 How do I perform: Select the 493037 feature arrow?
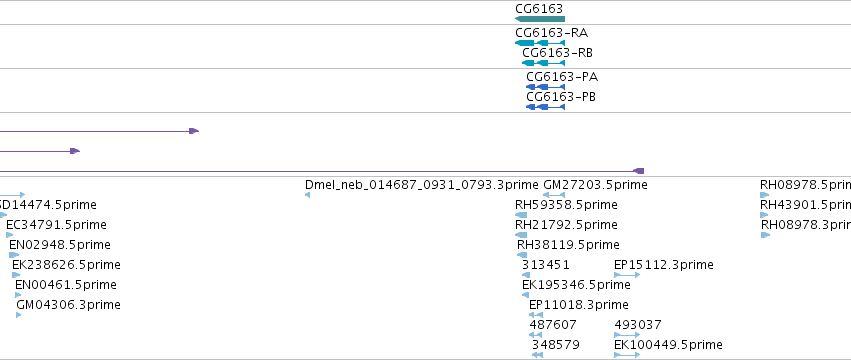pos(627,335)
